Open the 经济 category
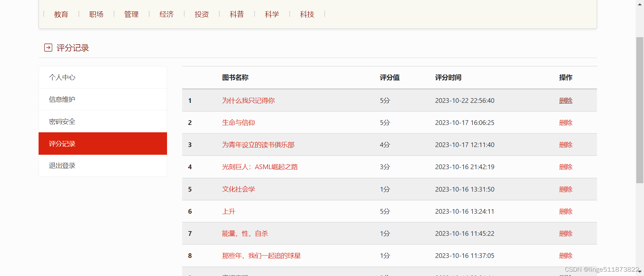Screen dimensions: 644x276 pos(167,14)
